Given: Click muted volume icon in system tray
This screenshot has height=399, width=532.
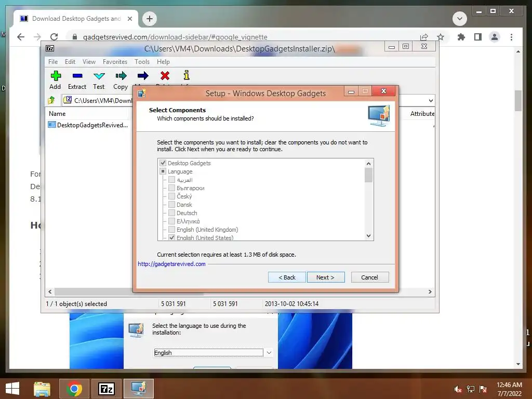Looking at the screenshot, I should click(458, 389).
